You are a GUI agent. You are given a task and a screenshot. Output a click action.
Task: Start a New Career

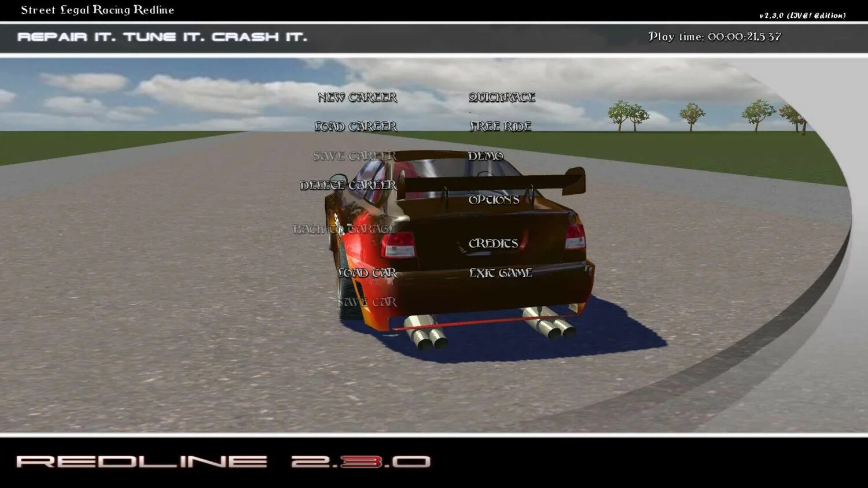click(358, 97)
